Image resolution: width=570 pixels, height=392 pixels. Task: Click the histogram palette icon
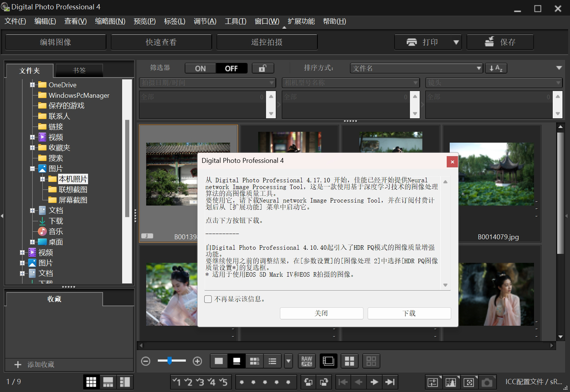click(451, 382)
